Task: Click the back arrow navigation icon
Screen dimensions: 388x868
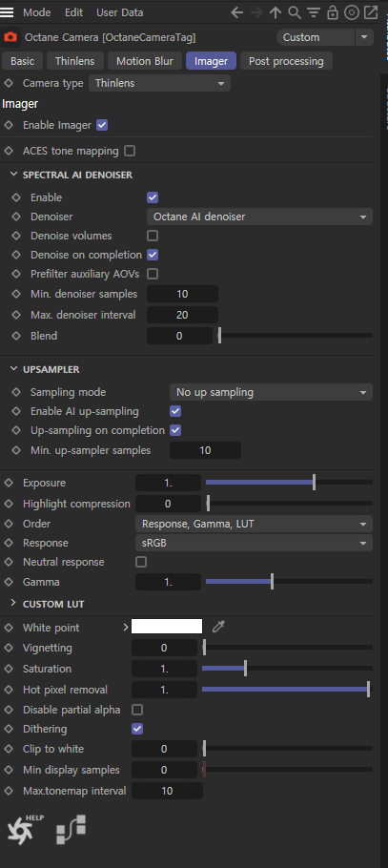Action: coord(236,12)
